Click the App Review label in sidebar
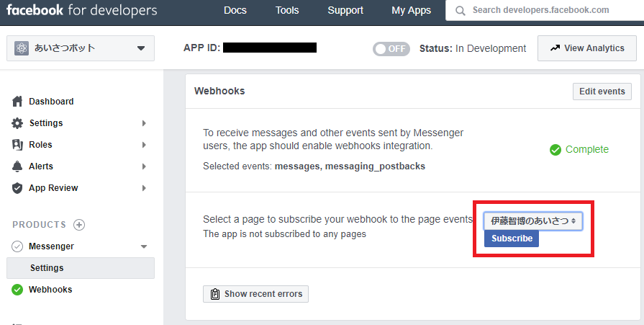Image resolution: width=644 pixels, height=325 pixels. (53, 188)
